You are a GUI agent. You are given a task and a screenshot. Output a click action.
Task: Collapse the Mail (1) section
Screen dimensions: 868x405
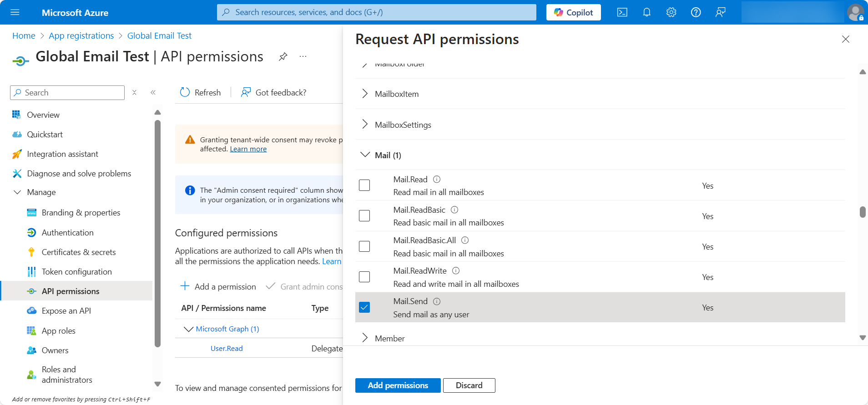click(x=364, y=155)
